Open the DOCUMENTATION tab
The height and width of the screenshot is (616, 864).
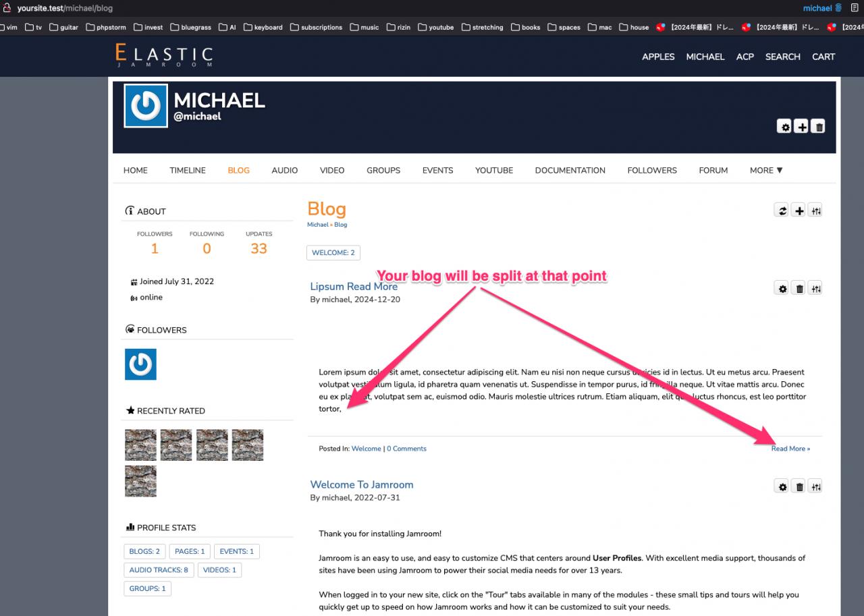pyautogui.click(x=570, y=170)
